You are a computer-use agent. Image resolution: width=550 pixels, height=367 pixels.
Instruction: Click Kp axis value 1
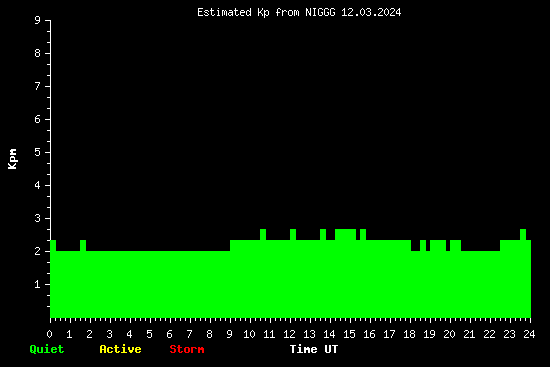[x=38, y=284]
